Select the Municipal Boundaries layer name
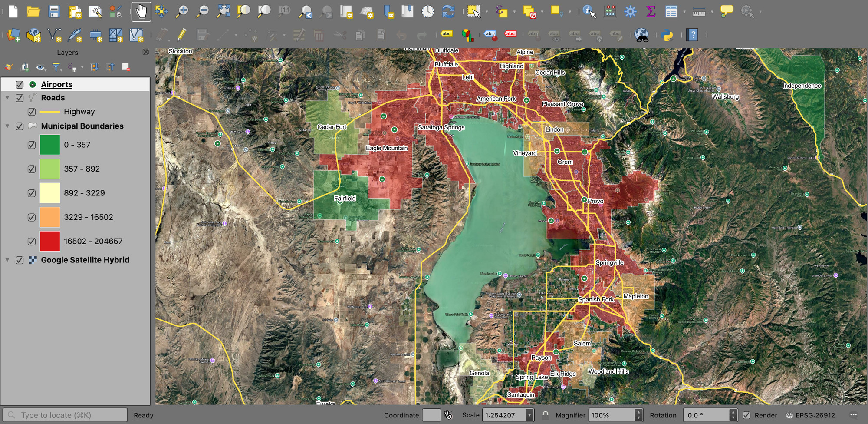 (82, 126)
